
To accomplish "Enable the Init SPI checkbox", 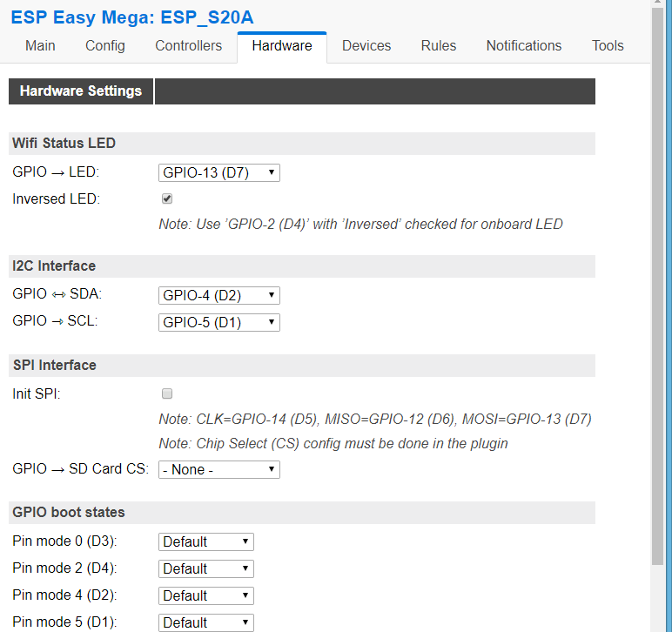I will point(167,393).
